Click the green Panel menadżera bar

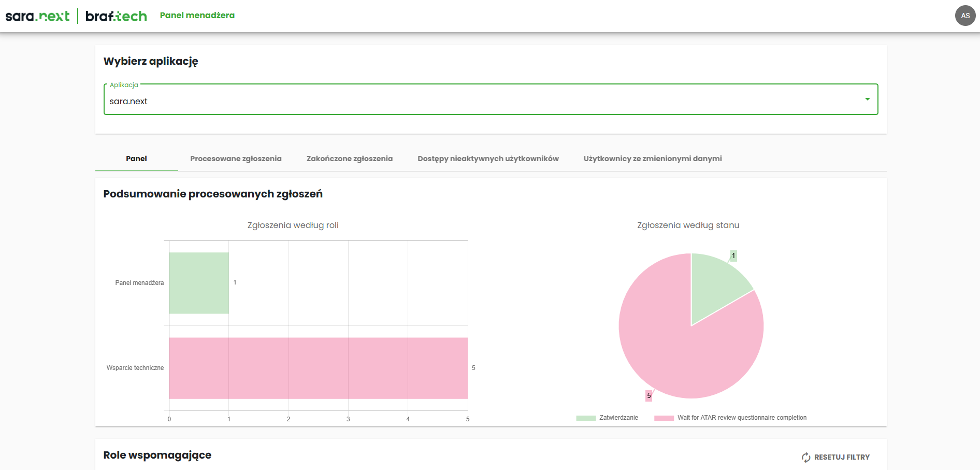199,283
